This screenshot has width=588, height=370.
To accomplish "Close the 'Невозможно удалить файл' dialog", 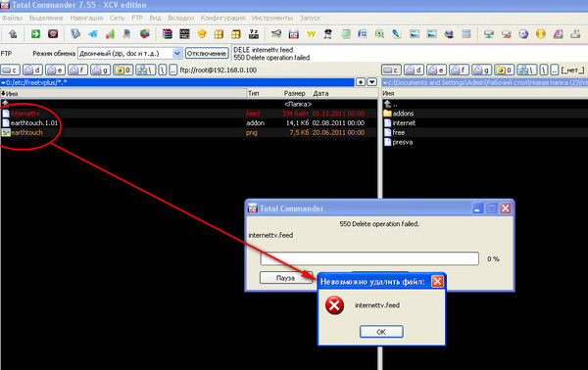I will coord(437,281).
